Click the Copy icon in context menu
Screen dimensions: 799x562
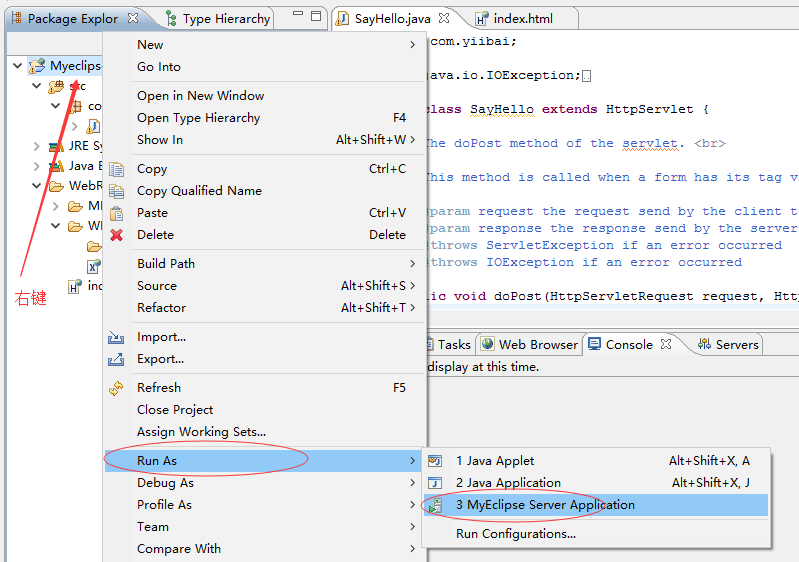point(116,169)
